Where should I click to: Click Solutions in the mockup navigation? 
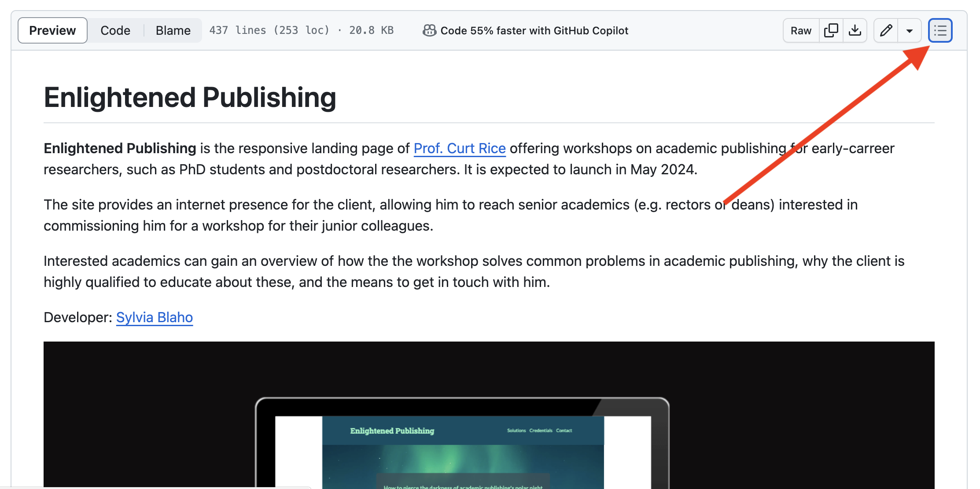tap(516, 430)
